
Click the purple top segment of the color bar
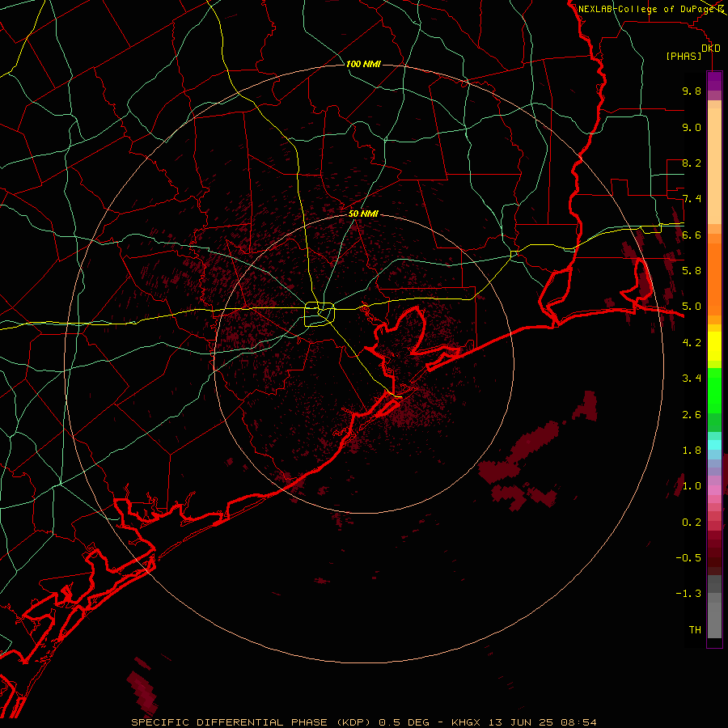point(714,81)
